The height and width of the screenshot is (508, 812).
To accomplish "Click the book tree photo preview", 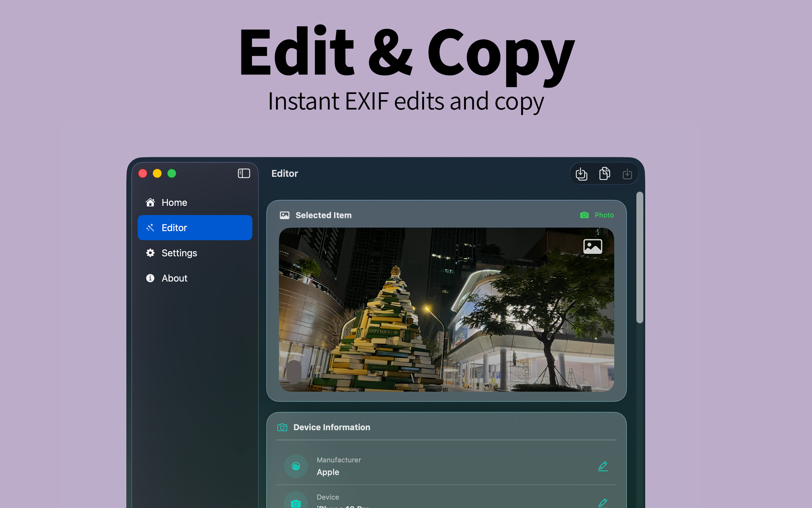I will click(446, 310).
